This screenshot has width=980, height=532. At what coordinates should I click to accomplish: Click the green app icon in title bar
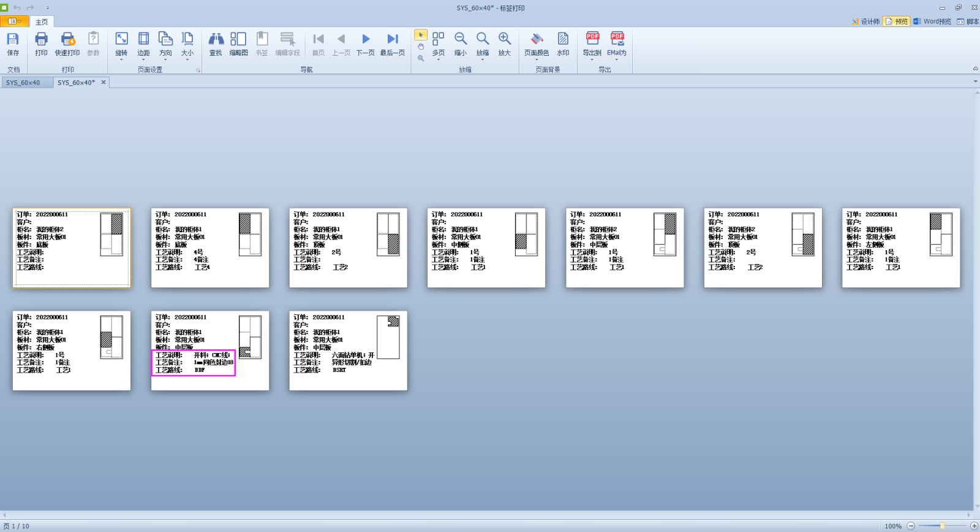[x=4, y=8]
